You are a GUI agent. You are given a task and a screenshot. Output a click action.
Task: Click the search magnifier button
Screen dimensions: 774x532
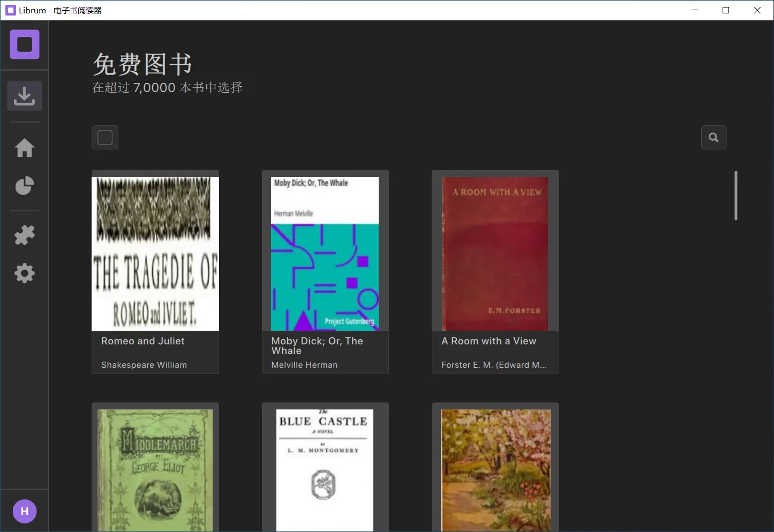tap(713, 138)
